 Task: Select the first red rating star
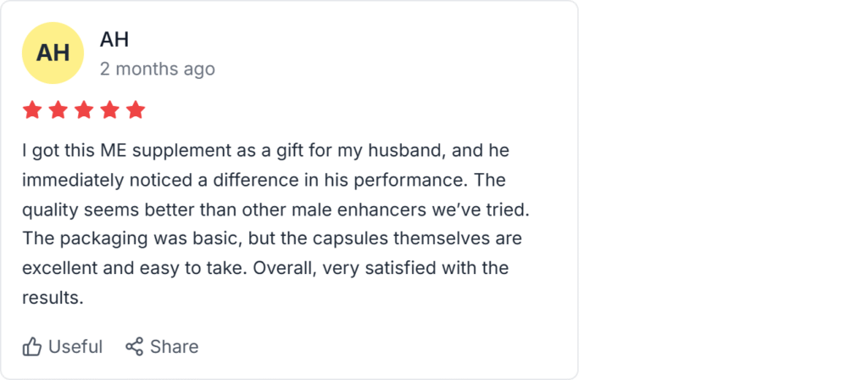click(x=32, y=110)
